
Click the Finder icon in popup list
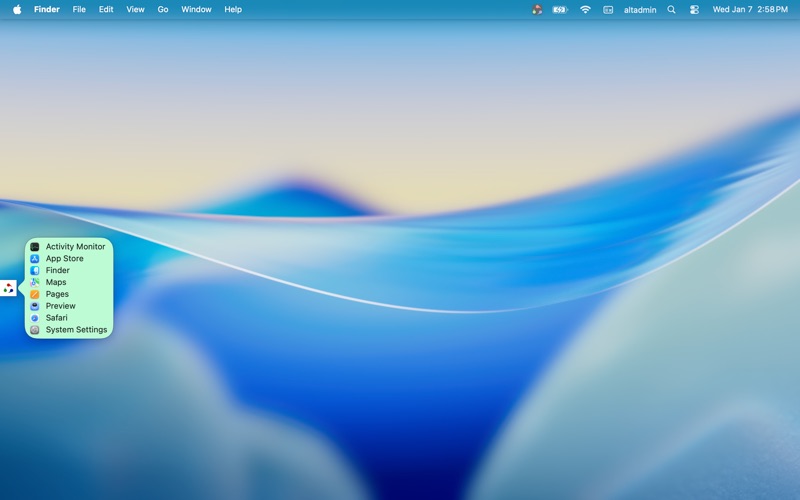point(35,270)
